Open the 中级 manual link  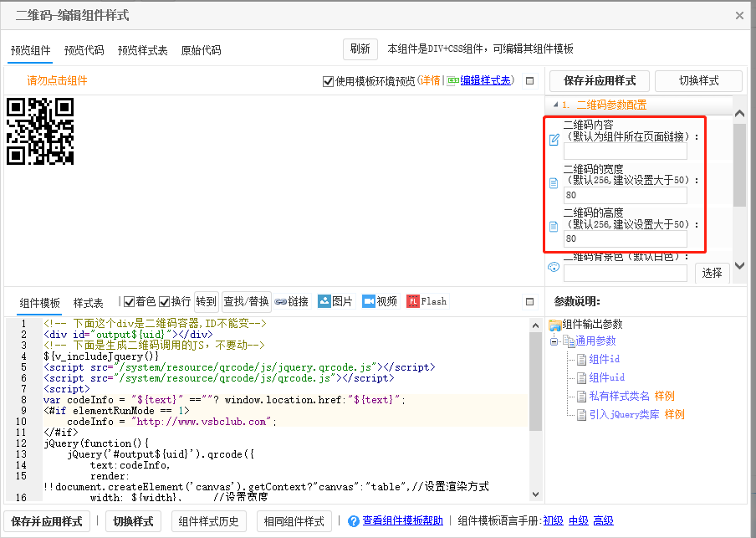click(x=578, y=520)
